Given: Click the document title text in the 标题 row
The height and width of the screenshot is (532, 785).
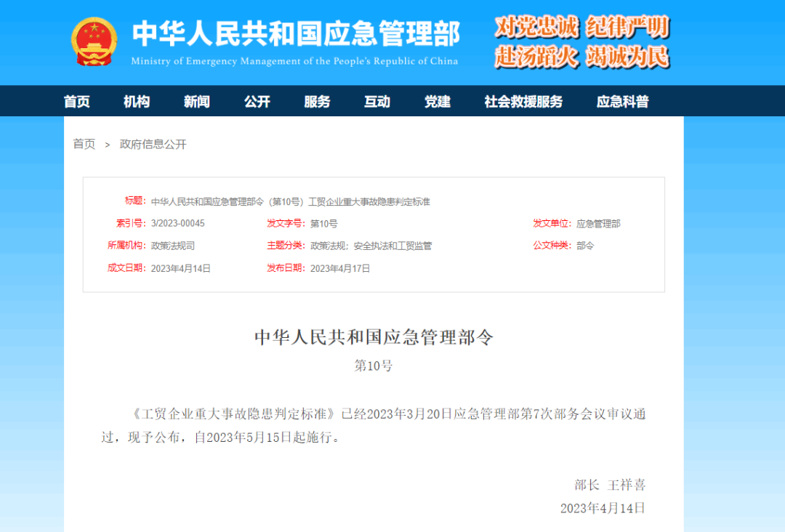Looking at the screenshot, I should coord(290,202).
